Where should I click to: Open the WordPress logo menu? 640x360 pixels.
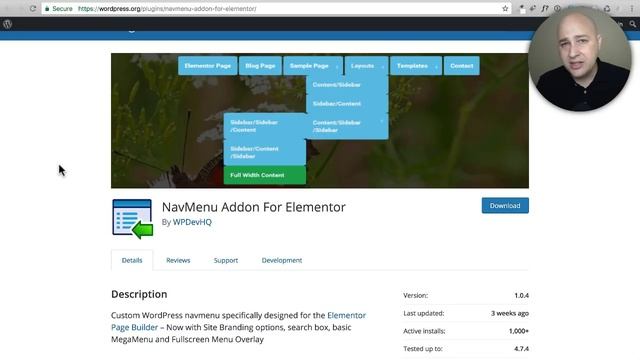[x=7, y=24]
